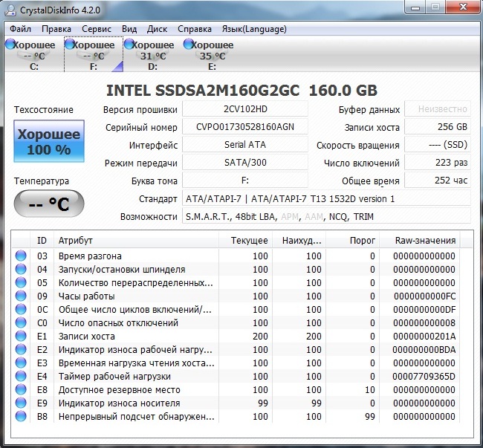Click the rotation speed field ---- (SSD)
The image size is (483, 448).
pyautogui.click(x=438, y=145)
